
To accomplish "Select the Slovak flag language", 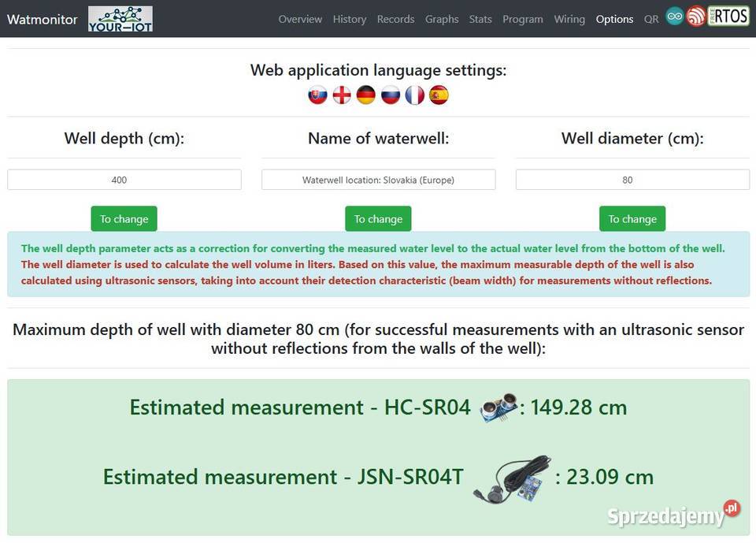I will (x=317, y=95).
